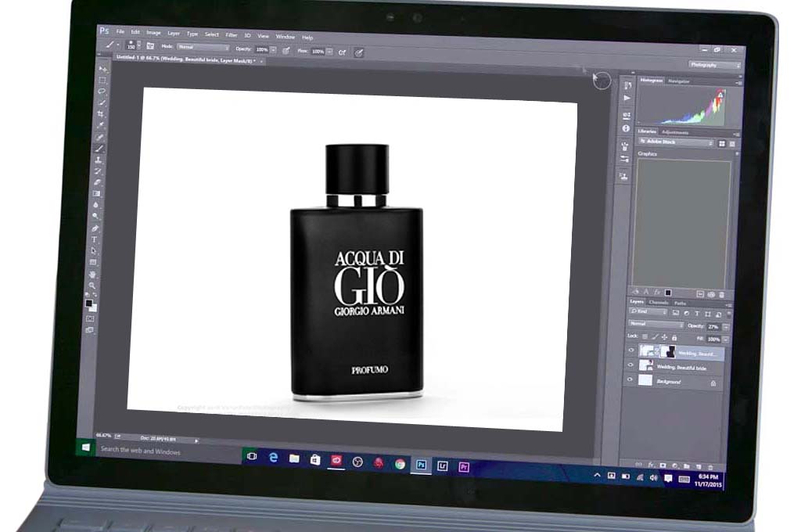Click the delete layer trash icon
The image size is (801, 532).
coord(710,468)
